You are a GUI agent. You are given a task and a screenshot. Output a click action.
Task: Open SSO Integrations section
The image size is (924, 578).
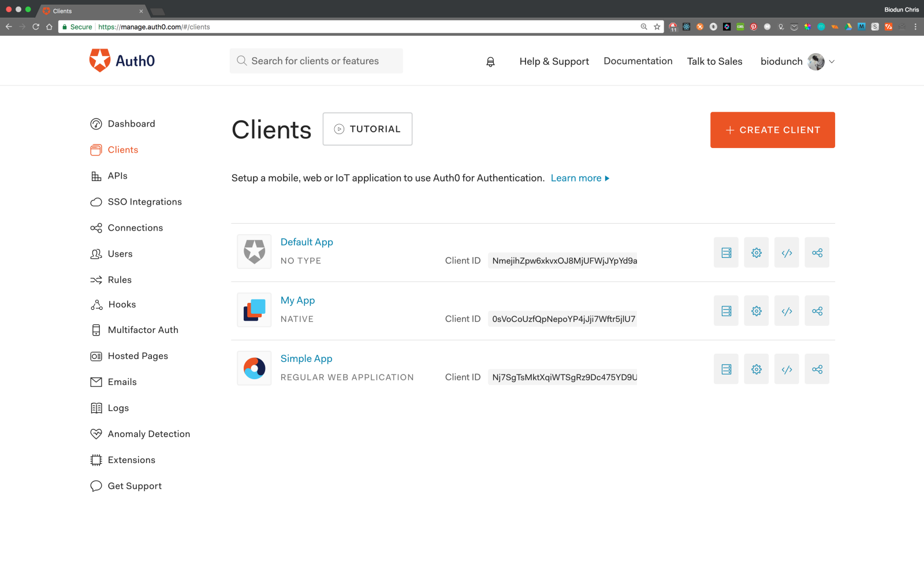pyautogui.click(x=136, y=202)
